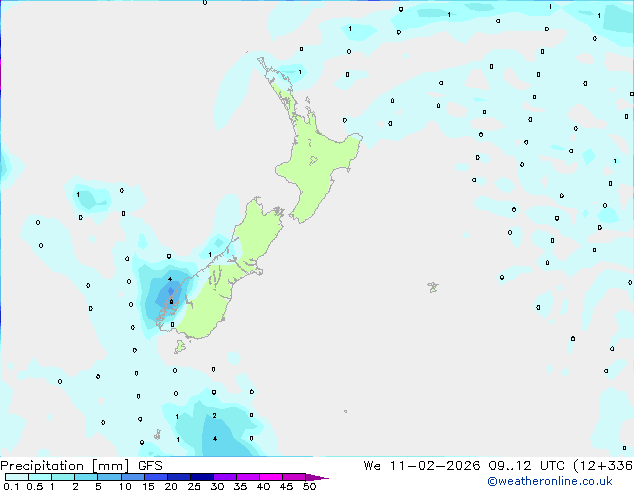Click the legend label '0.1'
Image resolution: width=634 pixels, height=490 pixels.
(x=11, y=486)
